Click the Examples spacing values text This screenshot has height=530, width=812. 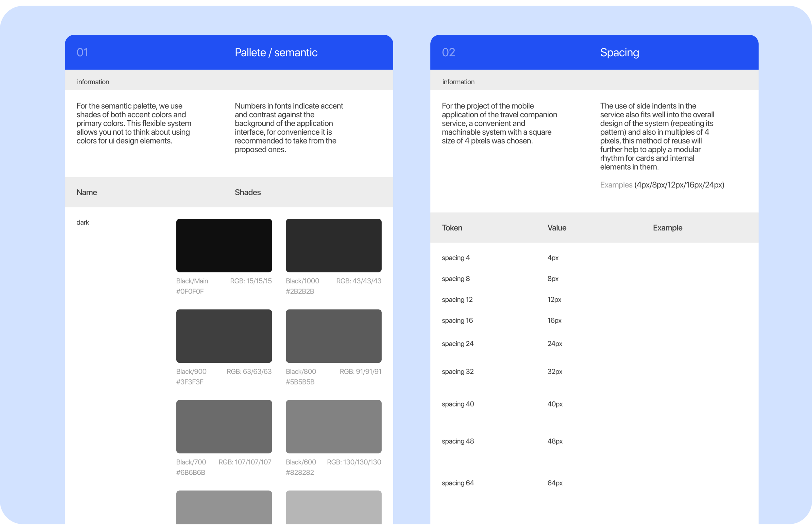(662, 185)
